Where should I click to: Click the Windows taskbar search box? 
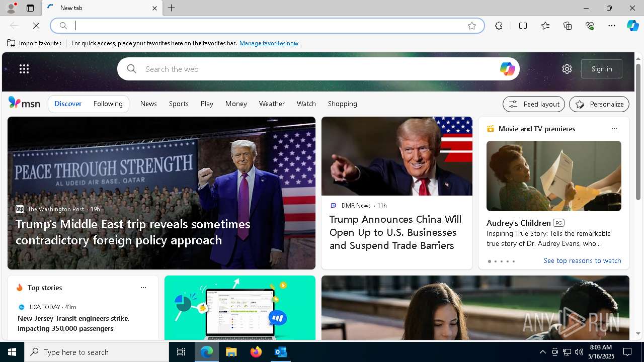tap(97, 352)
